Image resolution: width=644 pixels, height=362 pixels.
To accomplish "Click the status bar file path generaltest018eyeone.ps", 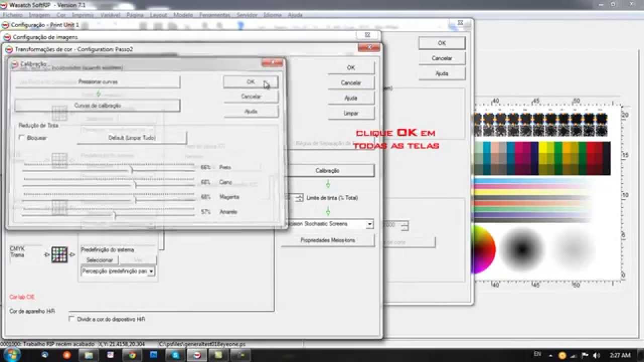I will 202,344.
